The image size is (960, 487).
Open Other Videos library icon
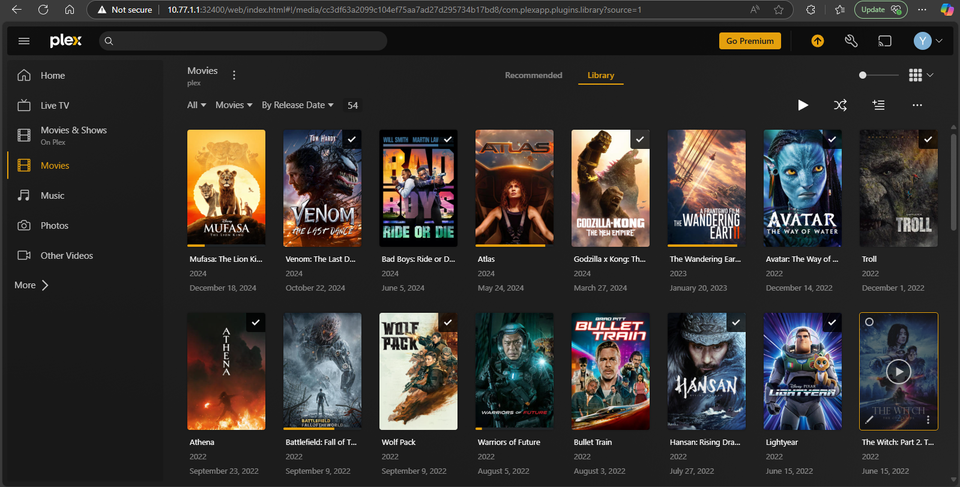click(x=24, y=255)
